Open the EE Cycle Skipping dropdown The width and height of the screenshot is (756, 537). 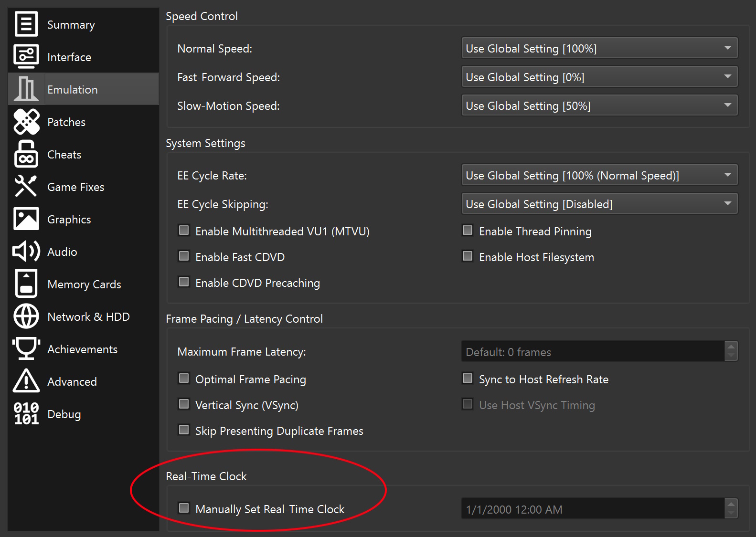coord(599,204)
